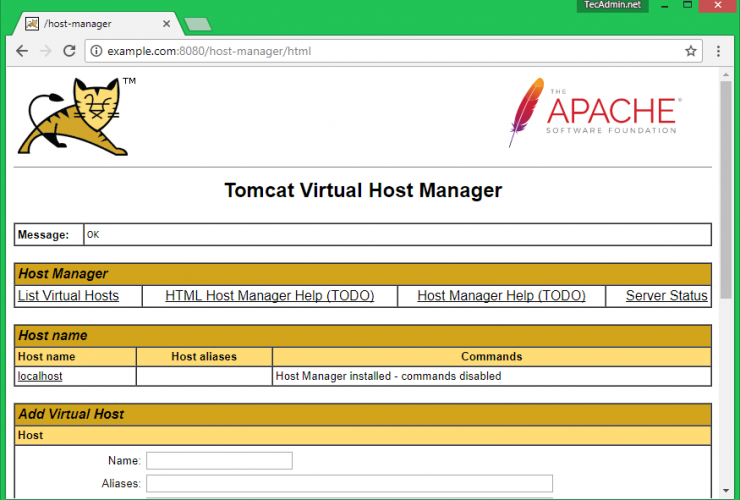The width and height of the screenshot is (740, 500).
Task: Reload the host-manager page
Action: [x=69, y=51]
